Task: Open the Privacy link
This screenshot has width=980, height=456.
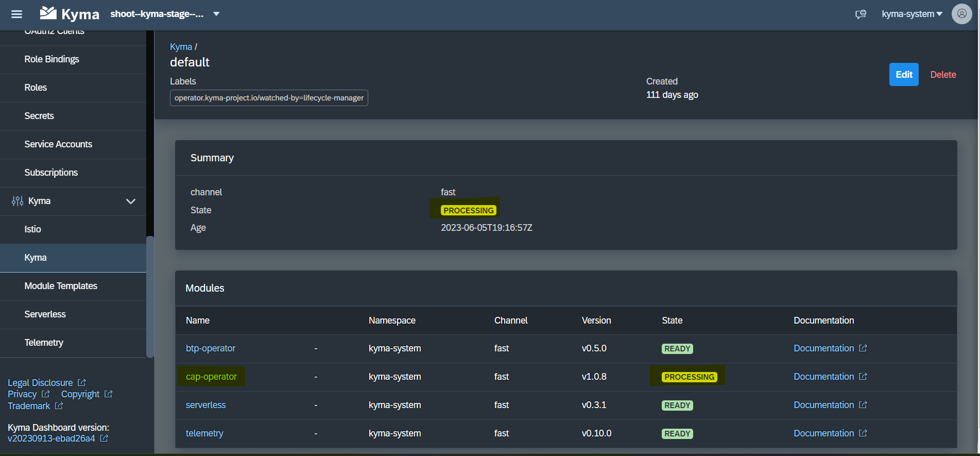Action: [x=22, y=394]
